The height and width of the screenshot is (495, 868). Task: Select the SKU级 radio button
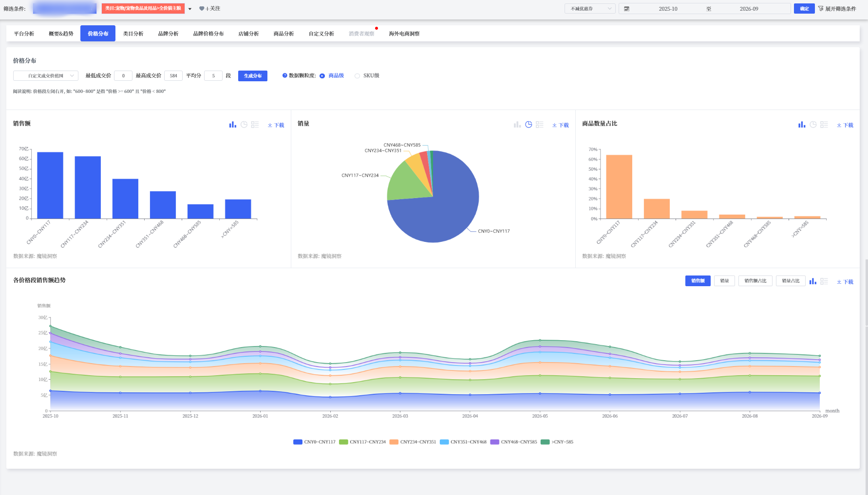point(357,76)
